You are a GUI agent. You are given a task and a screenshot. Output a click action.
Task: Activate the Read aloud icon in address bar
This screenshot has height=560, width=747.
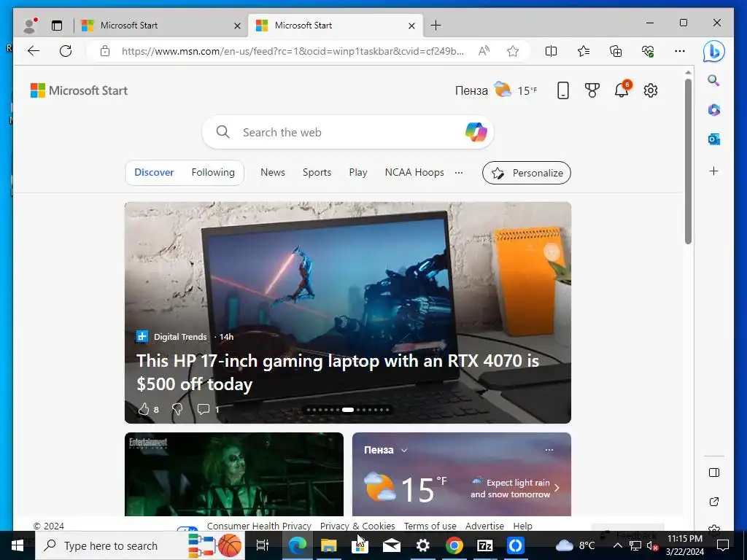pyautogui.click(x=484, y=51)
